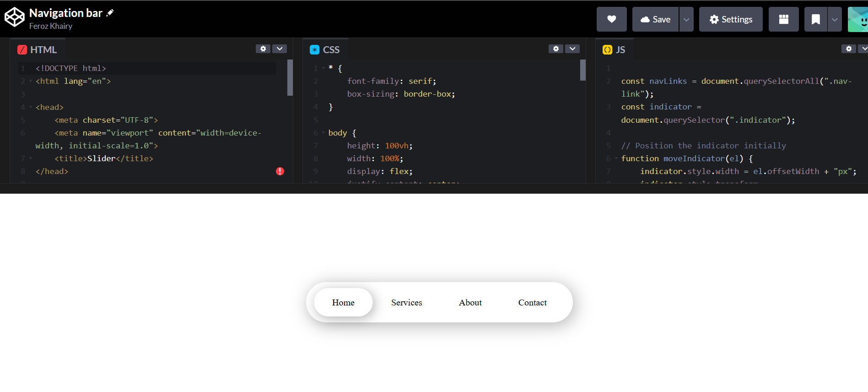
Task: Select the Services nav item
Action: (x=406, y=303)
